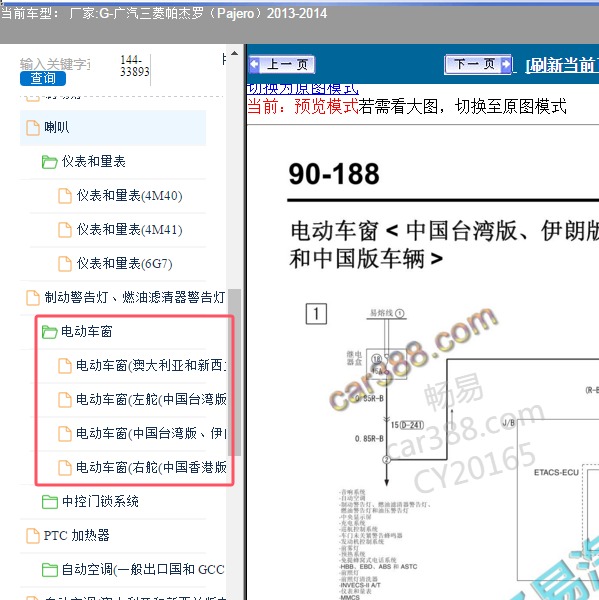Click the 90-188 page number heading

(x=334, y=174)
